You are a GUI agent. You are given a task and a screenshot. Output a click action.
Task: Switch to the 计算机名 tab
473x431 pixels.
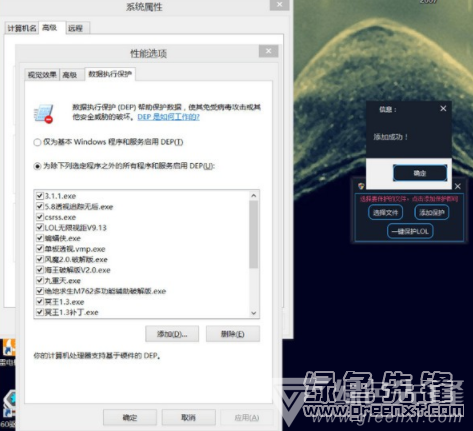[22, 28]
